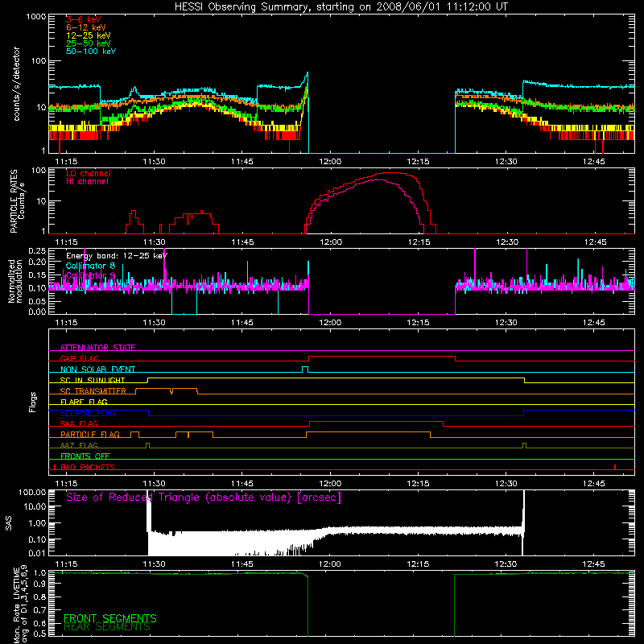Click the Energy band: 12-25 keV label
644x644 pixels.
[x=117, y=255]
